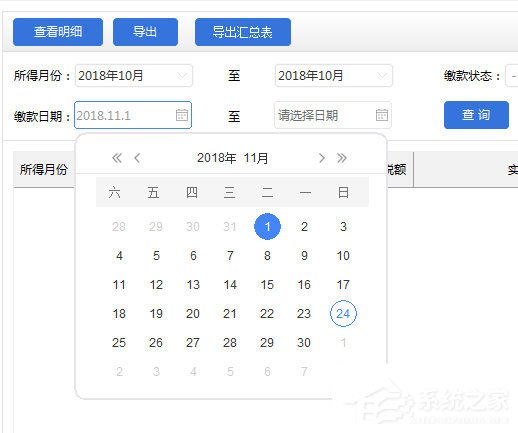Select date 25 in the calendar
Image resolution: width=518 pixels, height=433 pixels.
[119, 343]
